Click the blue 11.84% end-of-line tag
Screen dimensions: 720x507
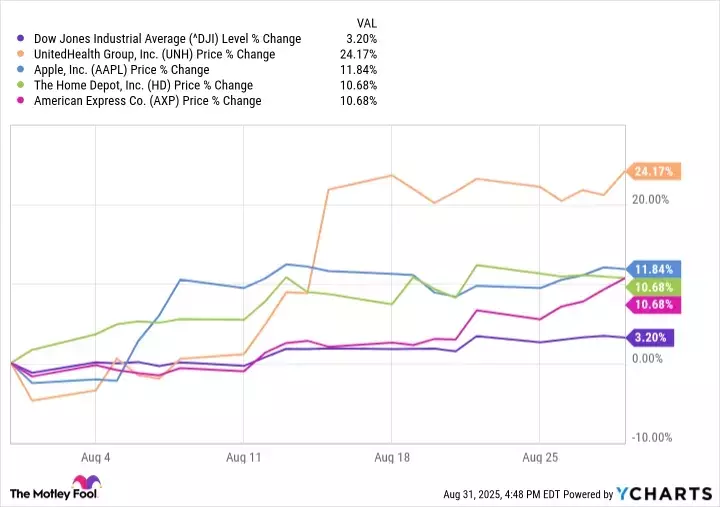point(654,268)
